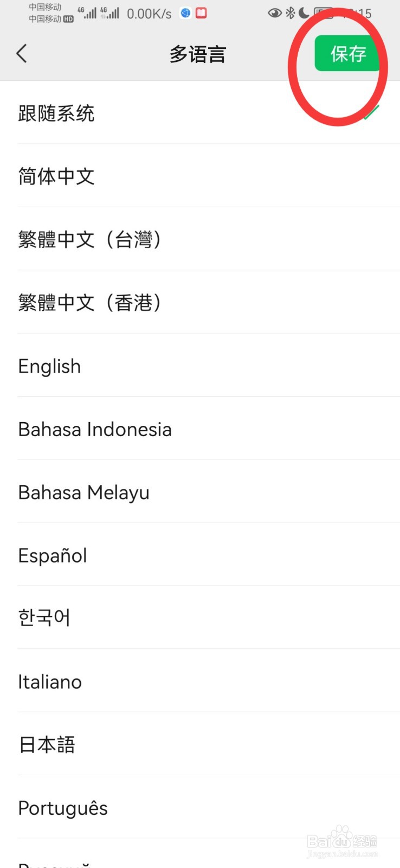Select Italiano from language list
The image size is (400, 868).
(x=200, y=681)
